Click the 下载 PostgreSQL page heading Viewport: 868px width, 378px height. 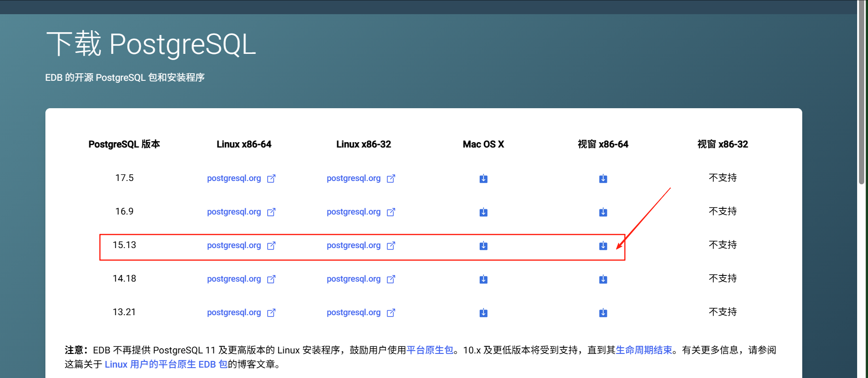[x=151, y=44]
